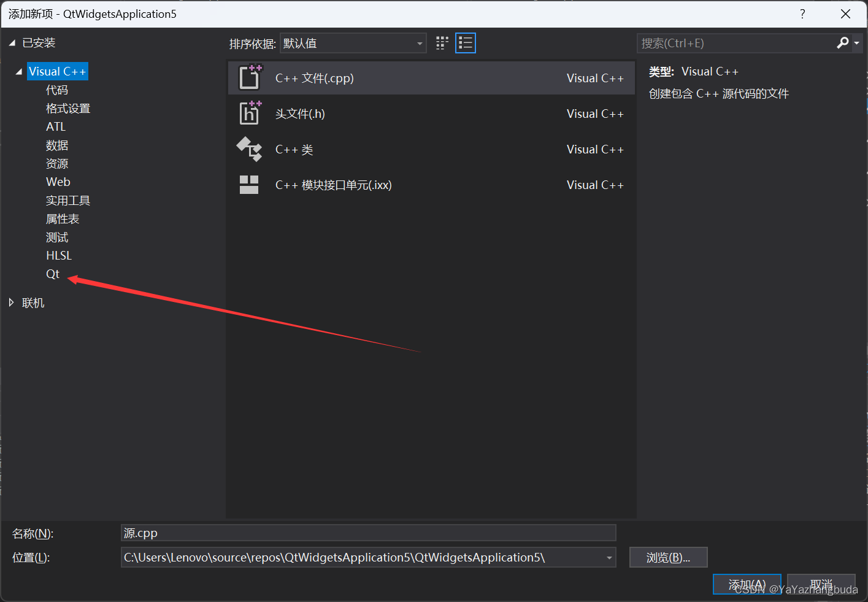Switch to medium icons view
Screen dimensions: 868x602
coord(442,43)
